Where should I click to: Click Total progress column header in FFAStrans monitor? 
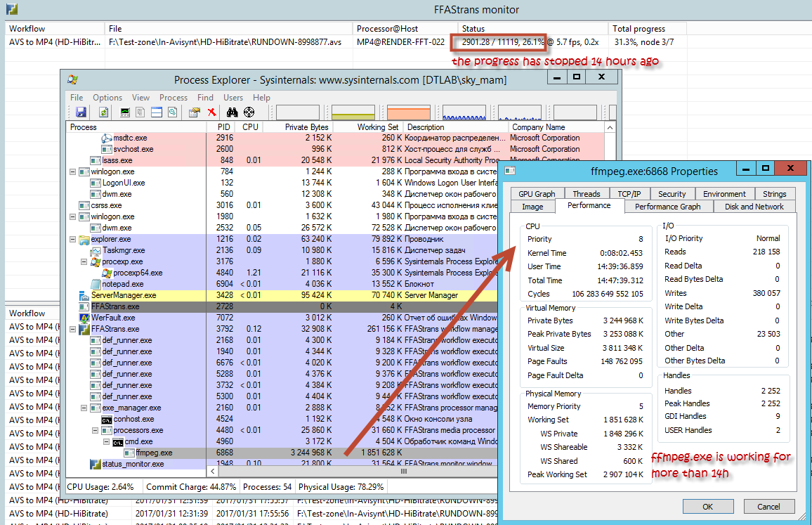coord(648,29)
